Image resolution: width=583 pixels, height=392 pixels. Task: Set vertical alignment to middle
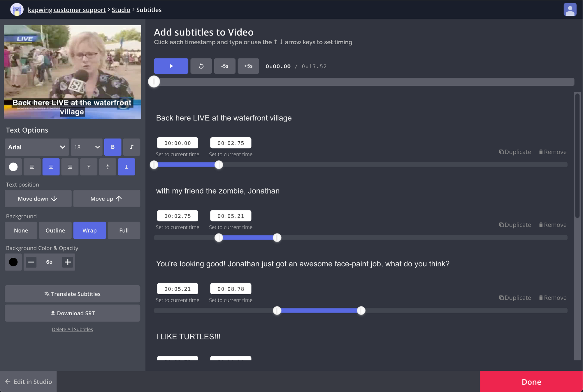108,167
